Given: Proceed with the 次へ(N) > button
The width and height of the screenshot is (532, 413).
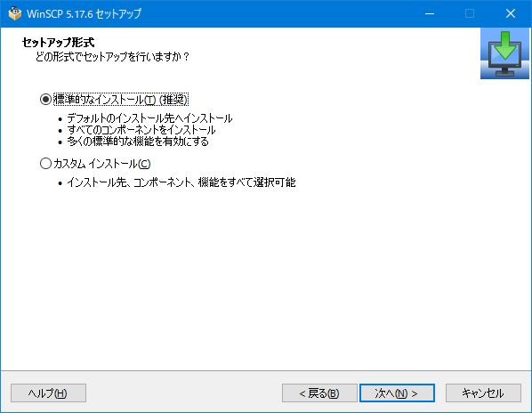Looking at the screenshot, I should point(397,393).
